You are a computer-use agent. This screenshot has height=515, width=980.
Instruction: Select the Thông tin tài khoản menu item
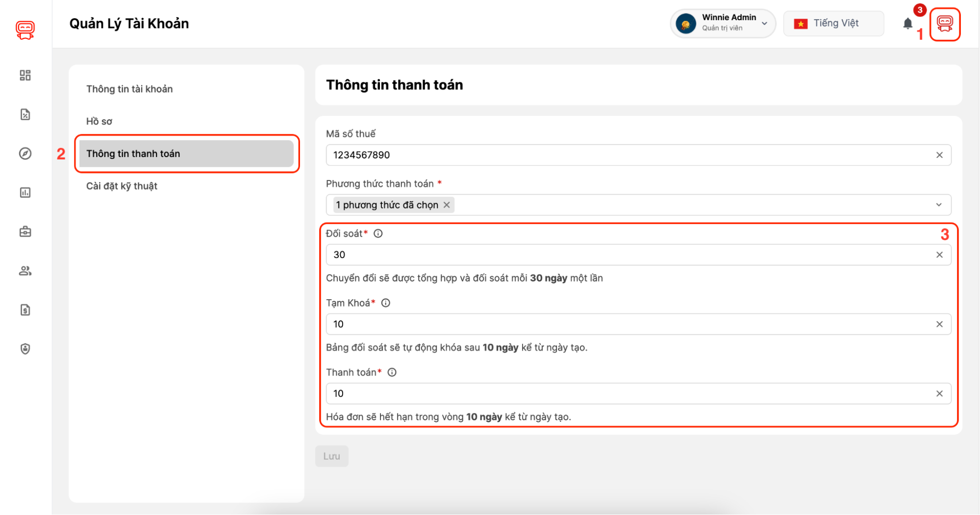[x=129, y=89]
